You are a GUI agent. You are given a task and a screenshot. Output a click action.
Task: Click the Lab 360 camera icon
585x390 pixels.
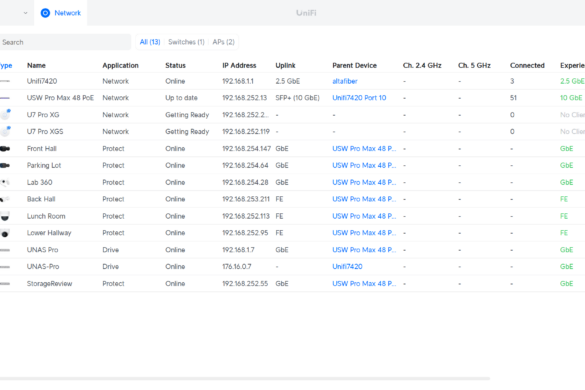pos(5,182)
